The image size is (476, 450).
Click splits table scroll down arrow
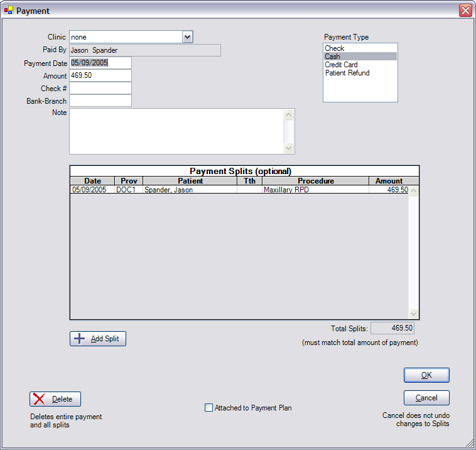pos(413,314)
